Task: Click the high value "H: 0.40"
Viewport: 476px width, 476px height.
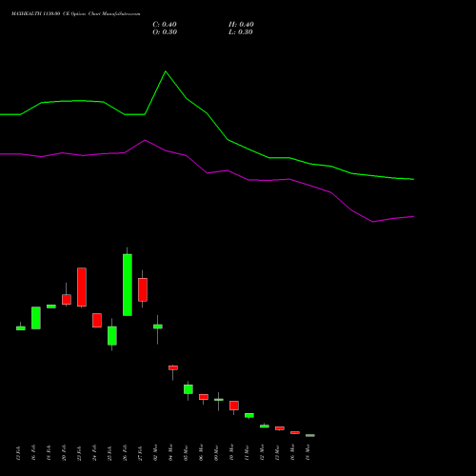Action: [241, 25]
